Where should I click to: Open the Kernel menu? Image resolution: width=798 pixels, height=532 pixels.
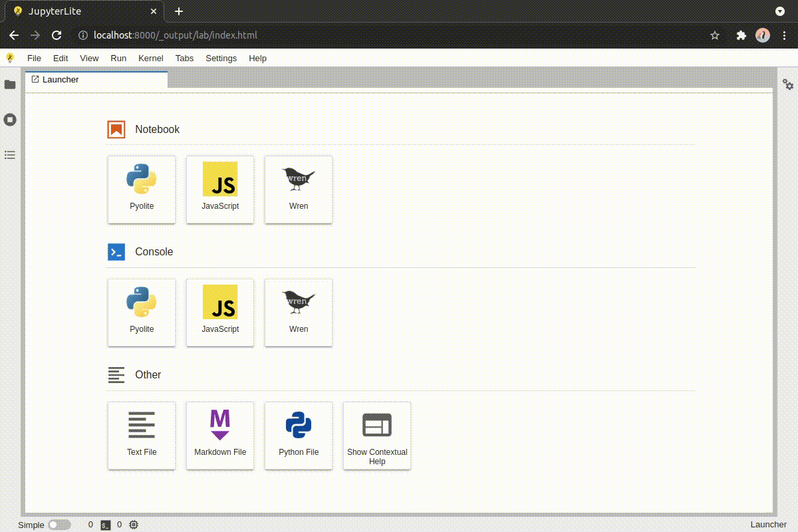(151, 58)
